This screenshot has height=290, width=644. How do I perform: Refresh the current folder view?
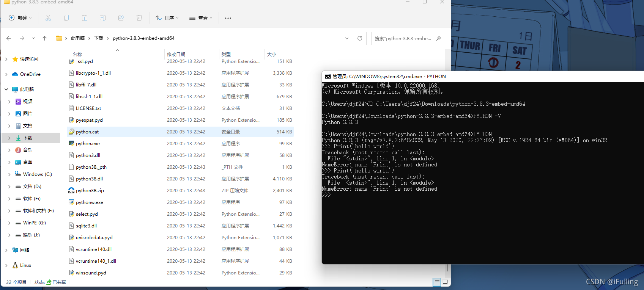(x=360, y=38)
